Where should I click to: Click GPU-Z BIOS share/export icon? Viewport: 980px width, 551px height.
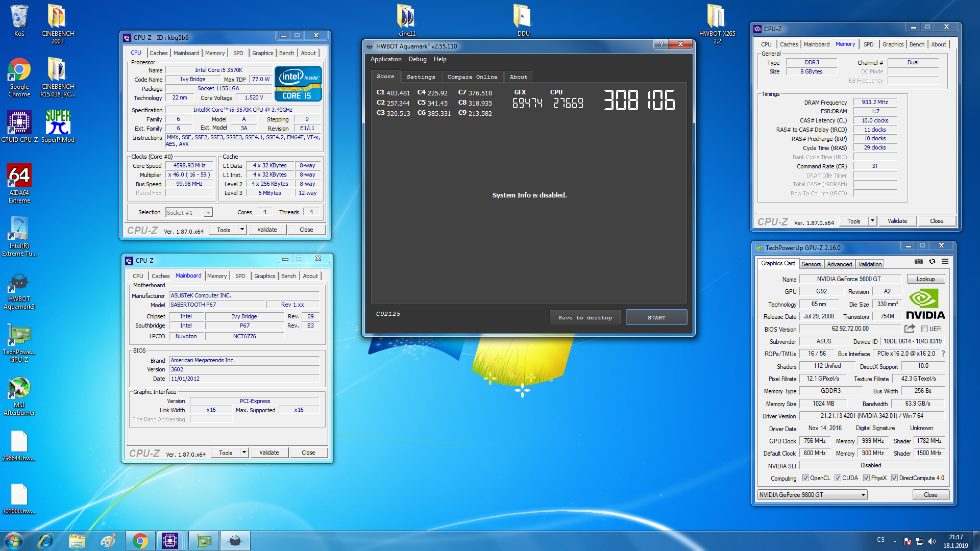pyautogui.click(x=910, y=329)
